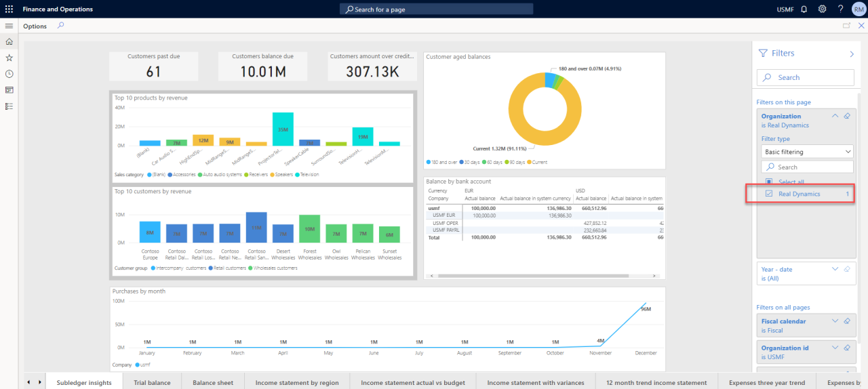Open 12 month trend income statement tab
The height and width of the screenshot is (389, 868).
coord(656,382)
